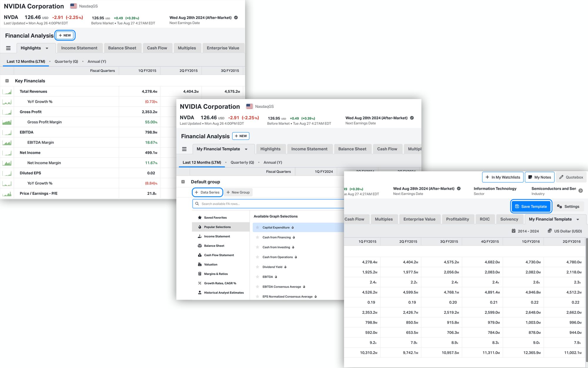Select the Income Statement category icon in sidebar
This screenshot has height=368, width=588.
(199, 236)
